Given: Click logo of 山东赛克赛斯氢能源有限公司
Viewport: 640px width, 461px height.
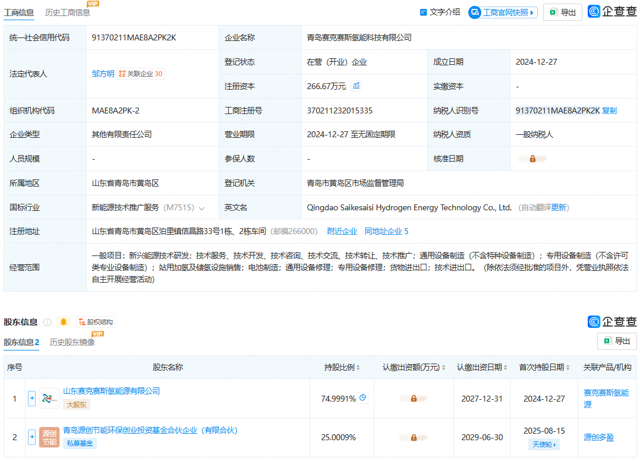Looking at the screenshot, I should click(x=49, y=398).
